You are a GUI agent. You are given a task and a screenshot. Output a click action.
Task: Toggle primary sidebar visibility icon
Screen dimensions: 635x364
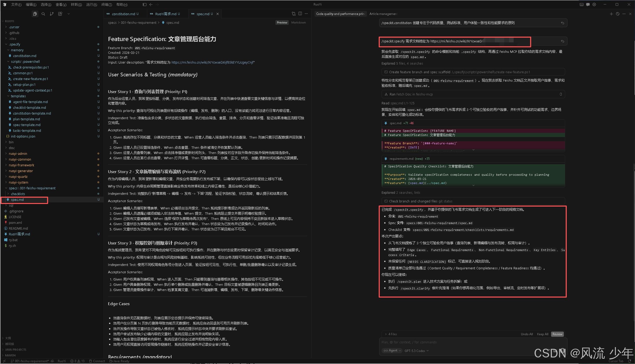[145, 4]
